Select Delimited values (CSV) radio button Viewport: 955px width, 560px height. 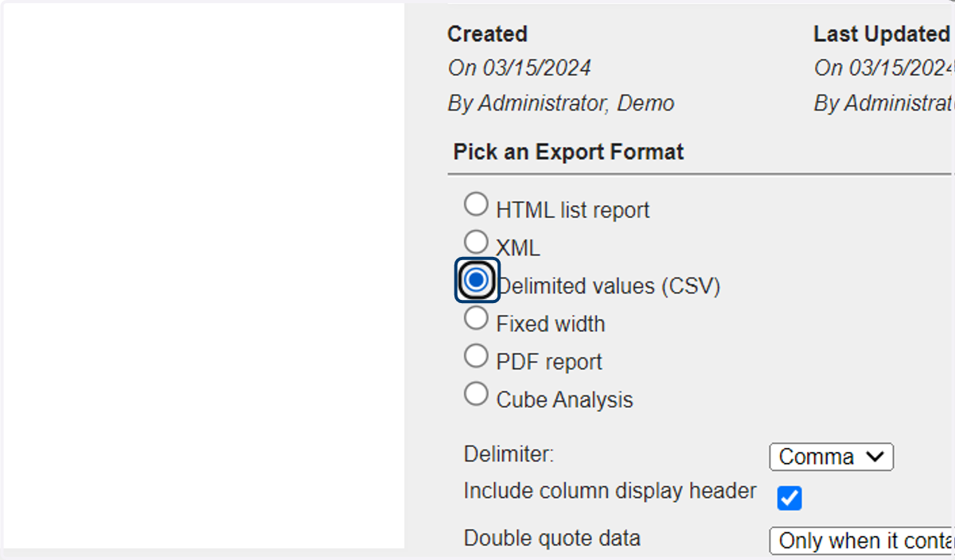477,280
